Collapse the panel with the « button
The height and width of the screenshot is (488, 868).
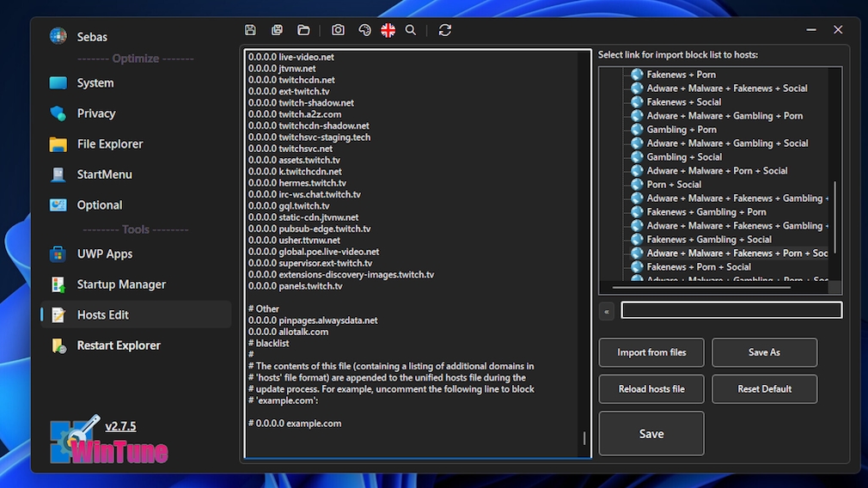[607, 312]
